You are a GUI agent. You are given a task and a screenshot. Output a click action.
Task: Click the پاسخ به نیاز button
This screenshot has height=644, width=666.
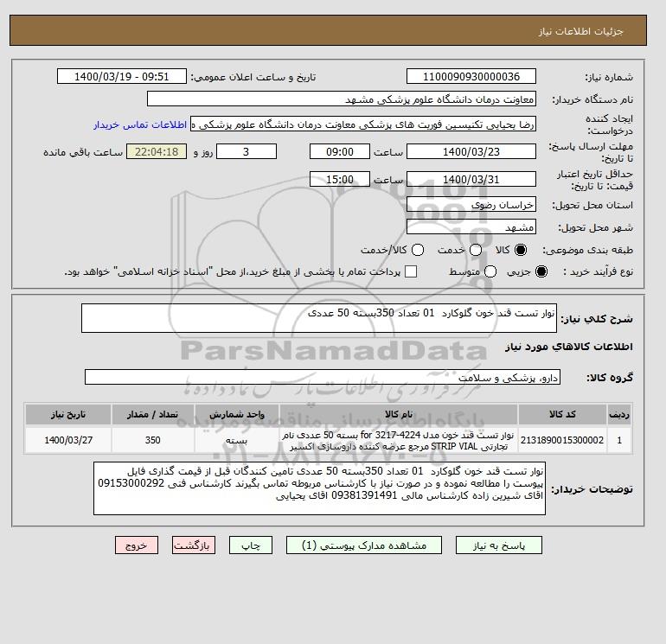click(499, 545)
